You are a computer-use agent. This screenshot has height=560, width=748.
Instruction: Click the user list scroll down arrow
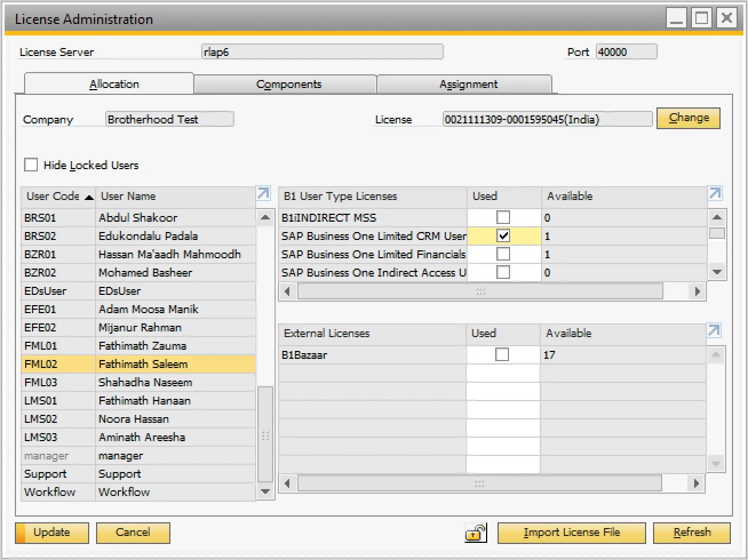coord(265,491)
